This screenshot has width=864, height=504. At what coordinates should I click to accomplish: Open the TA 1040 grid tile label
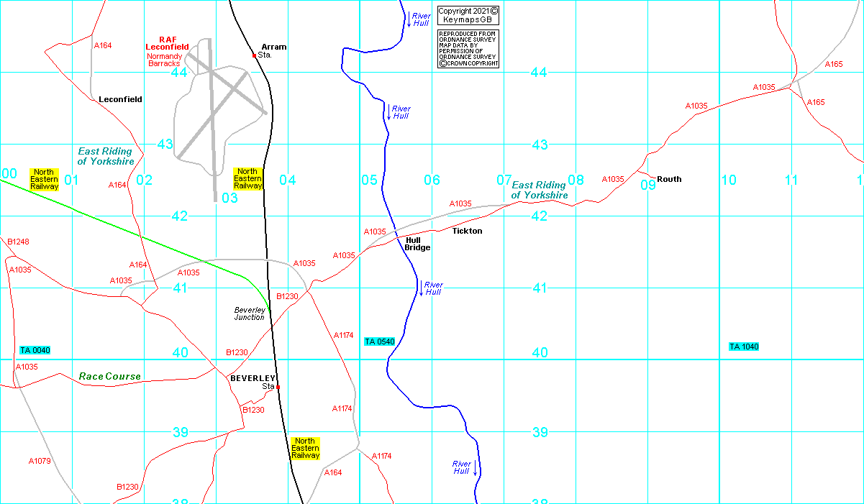[744, 347]
